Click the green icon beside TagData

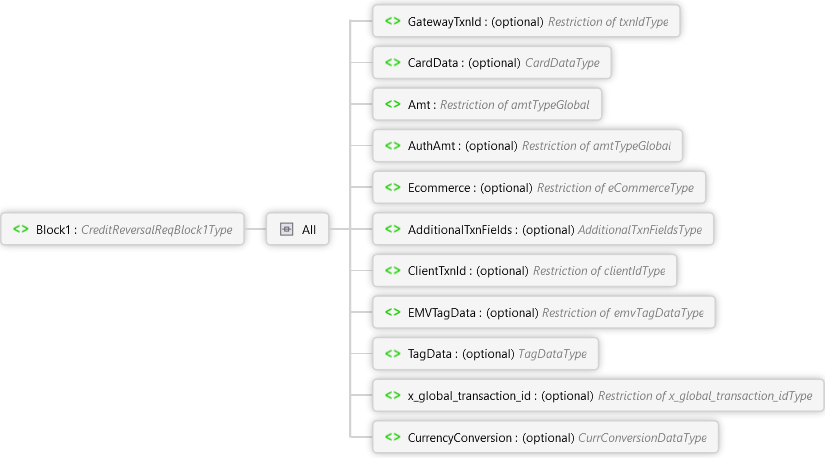393,353
